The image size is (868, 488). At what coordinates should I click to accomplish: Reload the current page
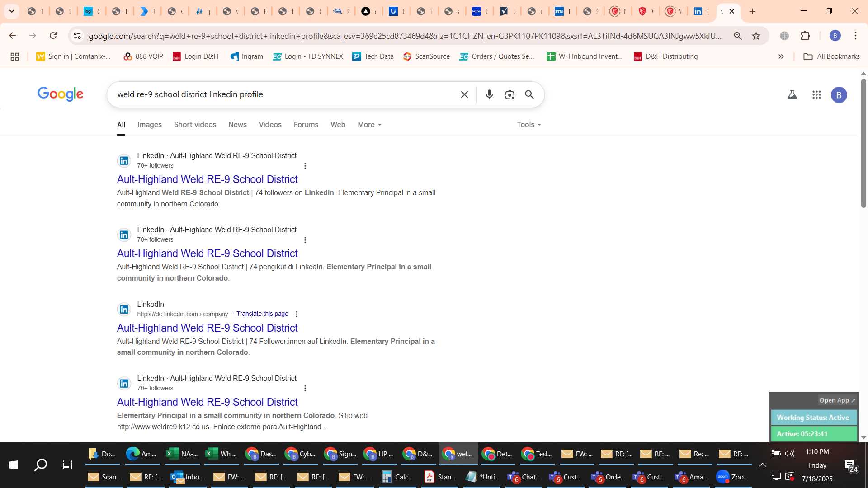53,36
